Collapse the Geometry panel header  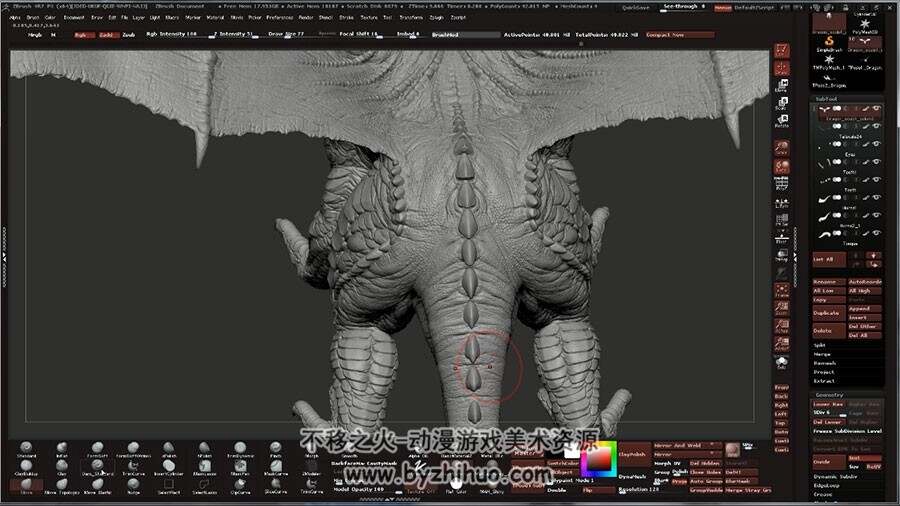(847, 395)
